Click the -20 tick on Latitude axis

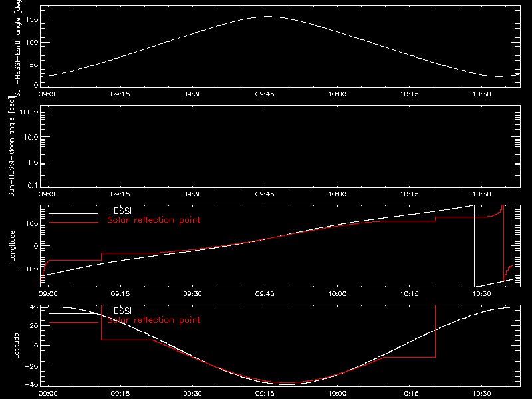(31, 366)
